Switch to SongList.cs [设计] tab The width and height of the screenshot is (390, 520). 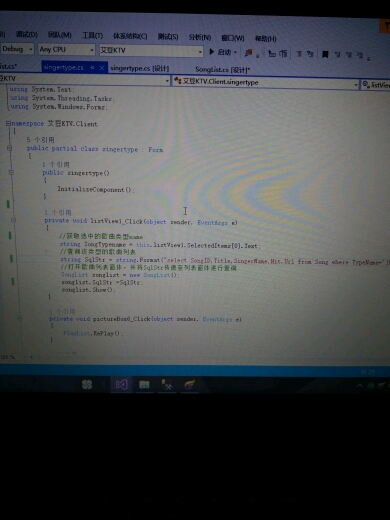click(x=222, y=70)
